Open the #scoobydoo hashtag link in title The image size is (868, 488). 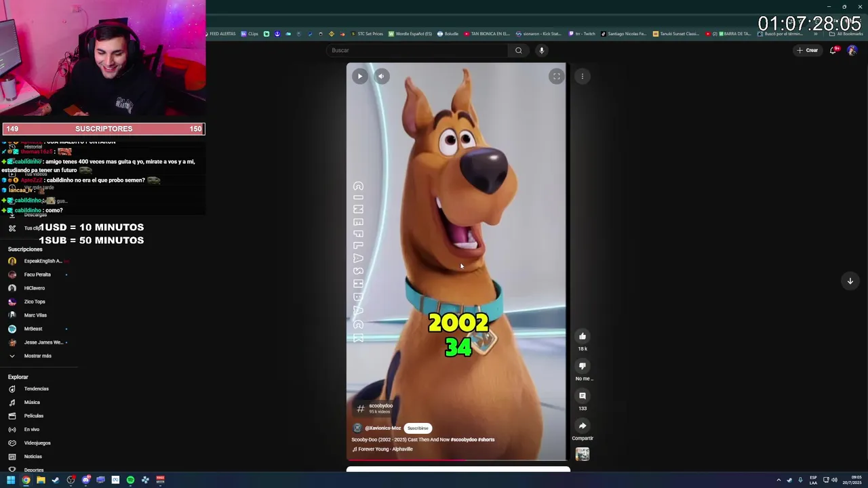coord(463,439)
